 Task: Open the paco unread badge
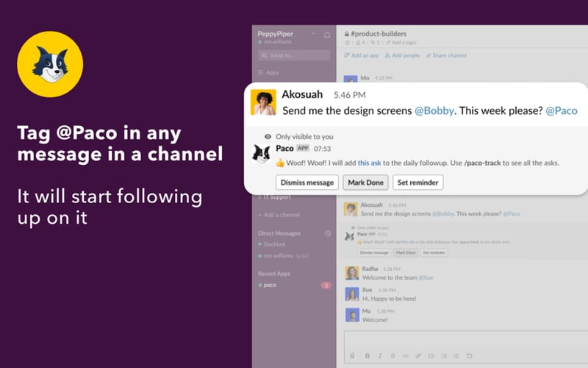tap(326, 286)
